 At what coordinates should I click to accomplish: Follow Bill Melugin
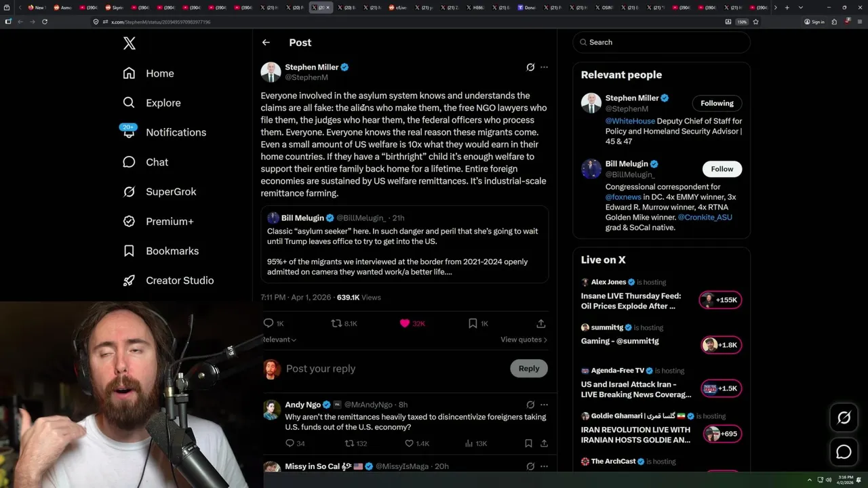tap(722, 169)
